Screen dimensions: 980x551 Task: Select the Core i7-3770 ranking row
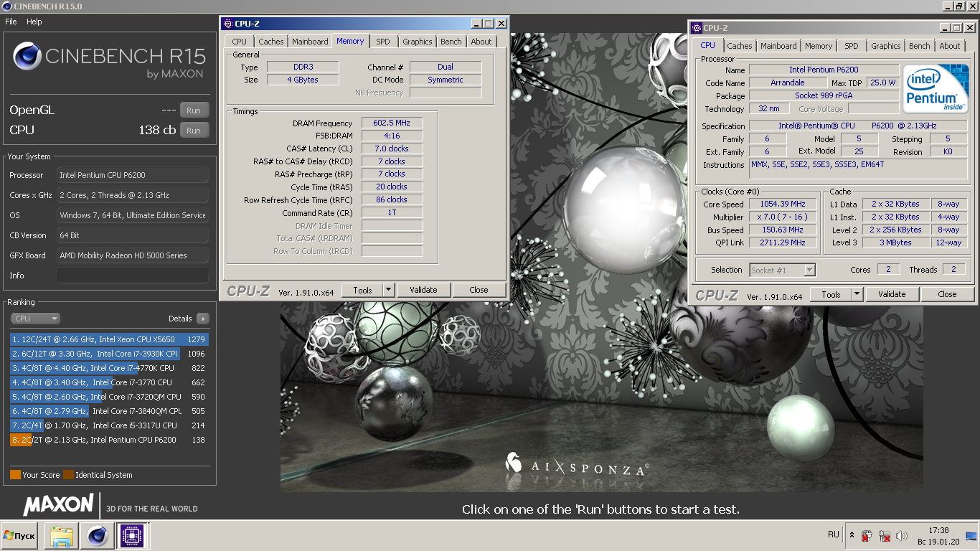pos(108,382)
